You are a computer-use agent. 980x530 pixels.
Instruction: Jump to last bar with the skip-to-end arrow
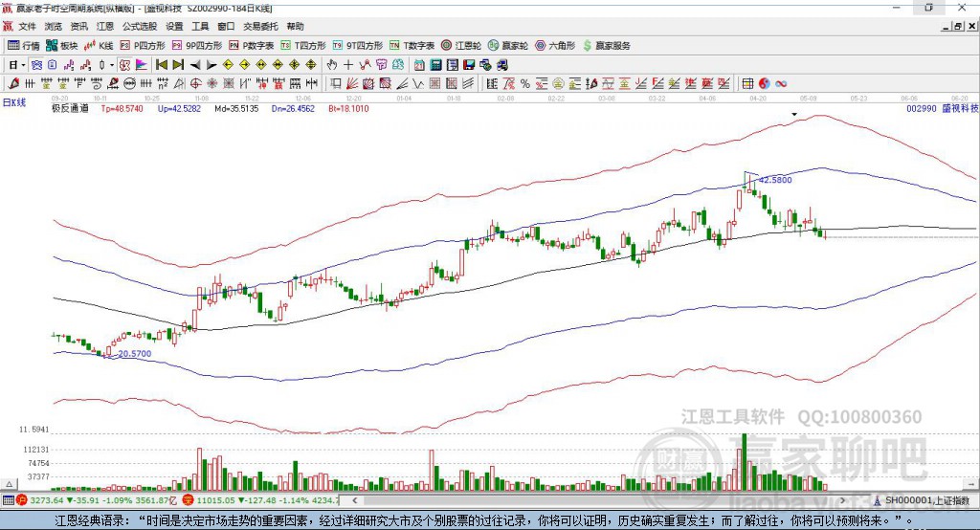[x=178, y=65]
